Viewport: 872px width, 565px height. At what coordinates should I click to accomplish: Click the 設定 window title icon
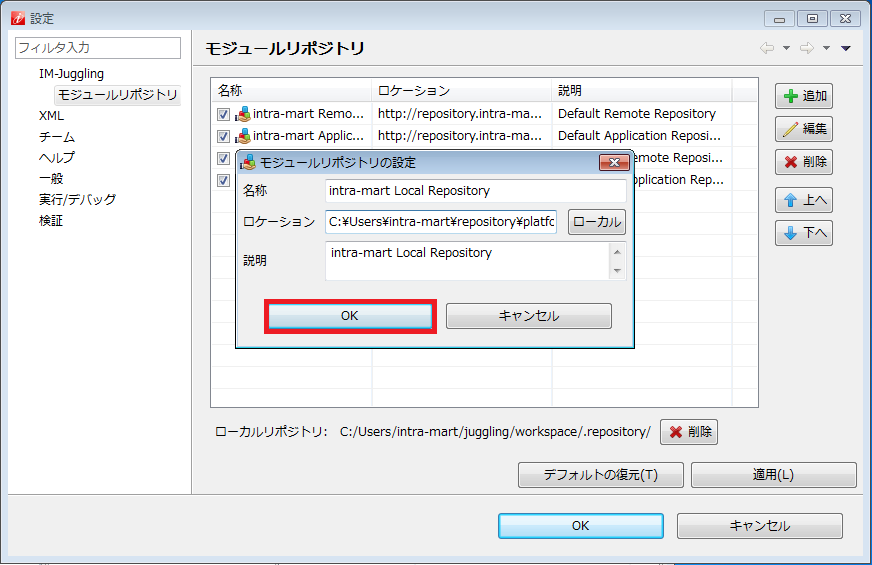pos(18,18)
